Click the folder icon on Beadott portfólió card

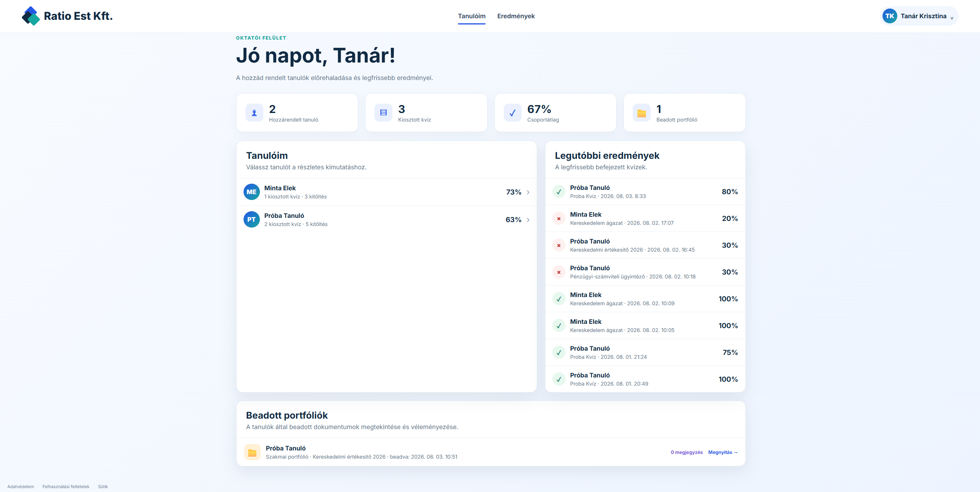click(x=642, y=113)
